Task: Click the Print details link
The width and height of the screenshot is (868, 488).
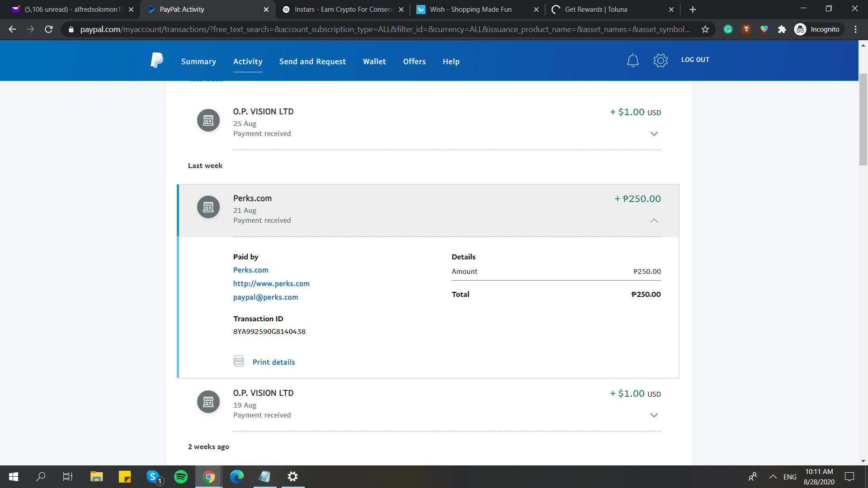Action: (x=274, y=362)
